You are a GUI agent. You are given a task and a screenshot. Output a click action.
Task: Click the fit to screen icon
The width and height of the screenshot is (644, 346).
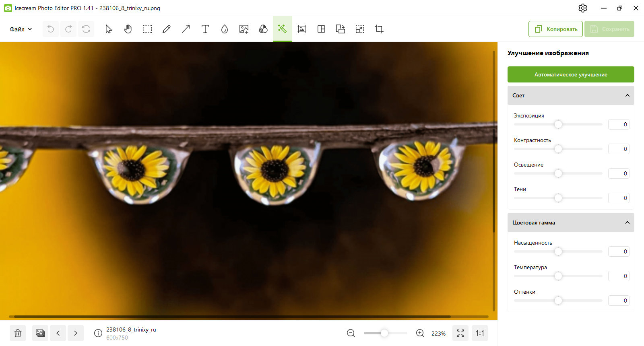coord(460,333)
